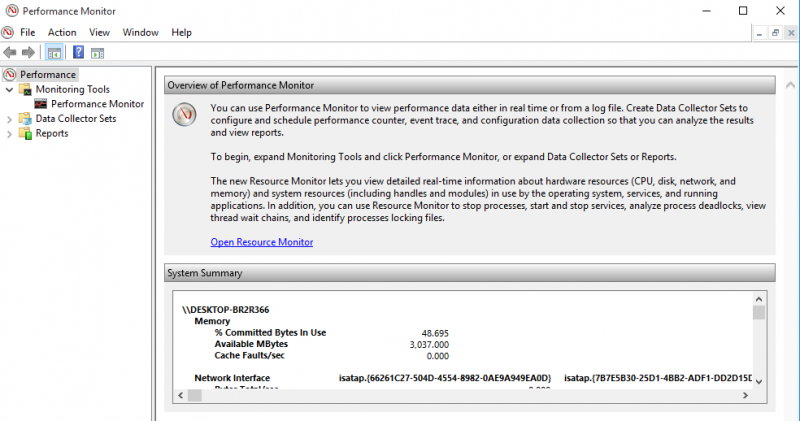This screenshot has height=421, width=800.
Task: Open the File menu
Action: pos(28,32)
